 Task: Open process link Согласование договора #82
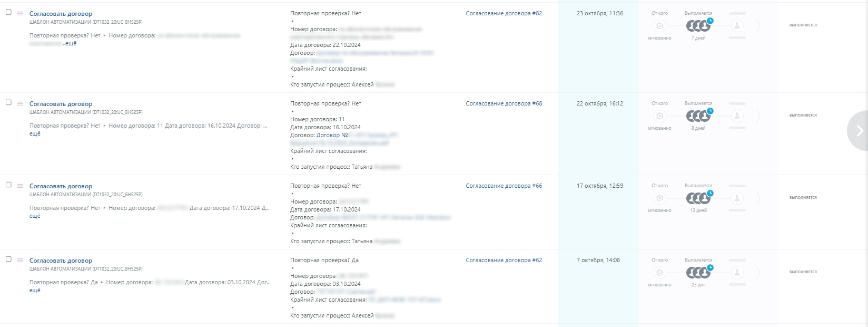point(504,14)
